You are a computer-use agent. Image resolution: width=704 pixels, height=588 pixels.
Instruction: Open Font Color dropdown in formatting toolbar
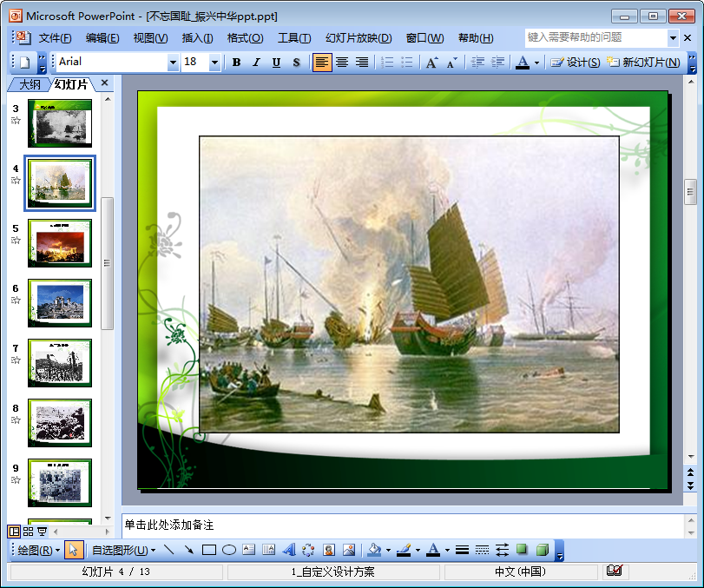536,63
